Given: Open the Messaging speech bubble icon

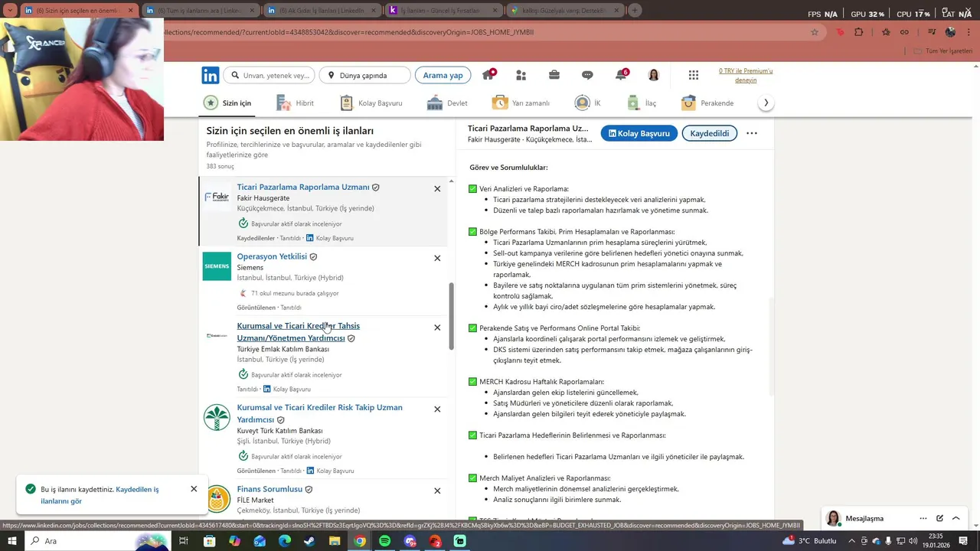Looking at the screenshot, I should coord(587,75).
